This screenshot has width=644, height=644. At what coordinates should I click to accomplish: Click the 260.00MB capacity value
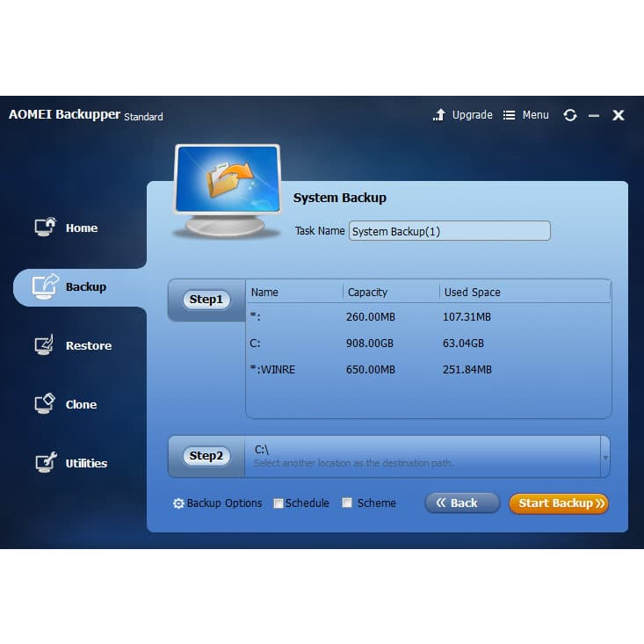pyautogui.click(x=370, y=316)
